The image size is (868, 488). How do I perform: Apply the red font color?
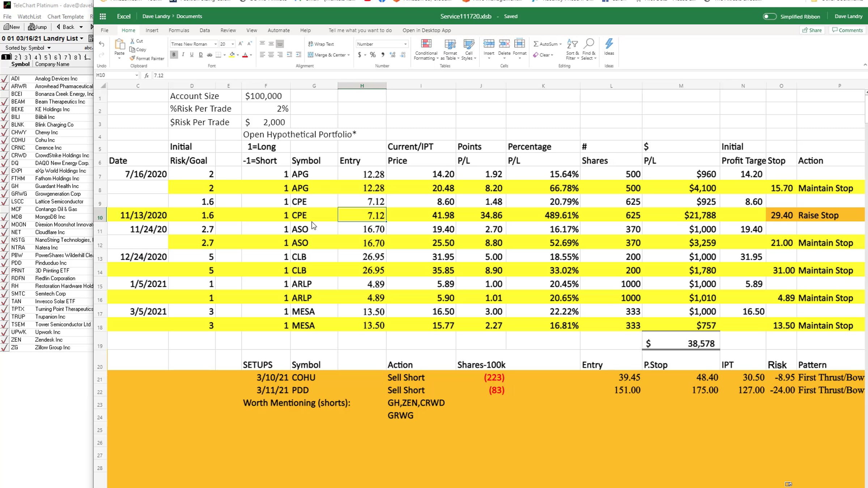tap(245, 55)
